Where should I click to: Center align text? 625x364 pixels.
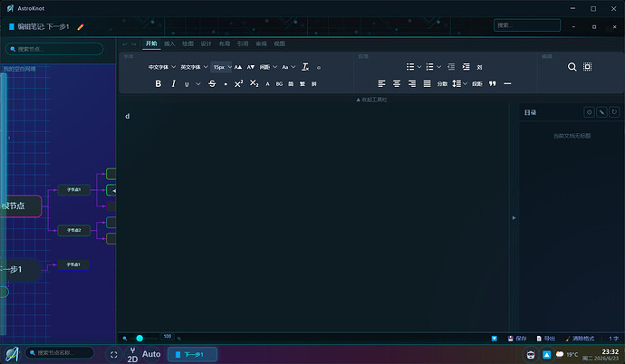tap(397, 83)
